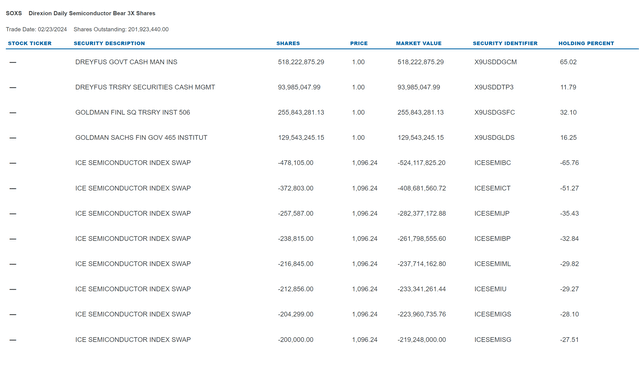Click market value -408,681,560.72
The height and width of the screenshot is (366, 640).
tap(422, 189)
